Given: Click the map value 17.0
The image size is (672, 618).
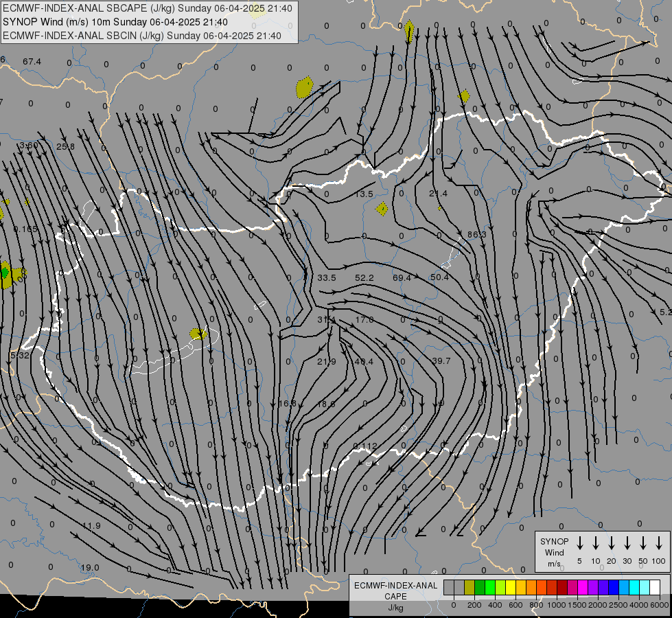Looking at the screenshot, I should [364, 320].
